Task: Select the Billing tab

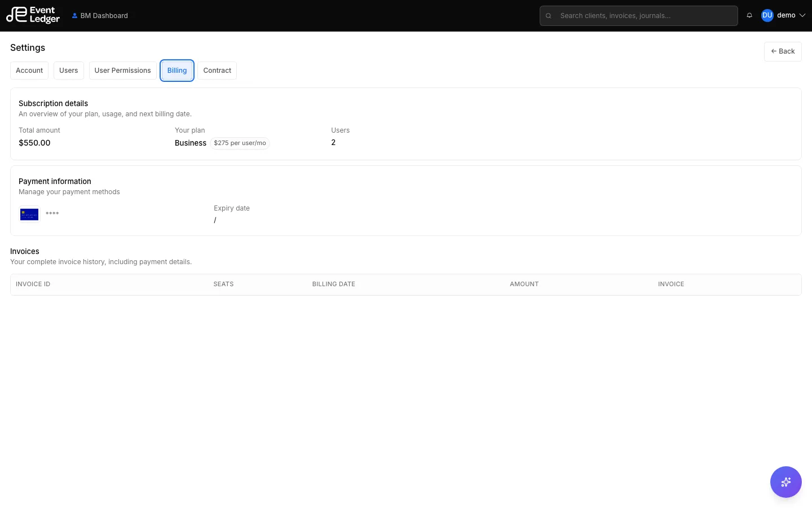Action: coord(177,71)
